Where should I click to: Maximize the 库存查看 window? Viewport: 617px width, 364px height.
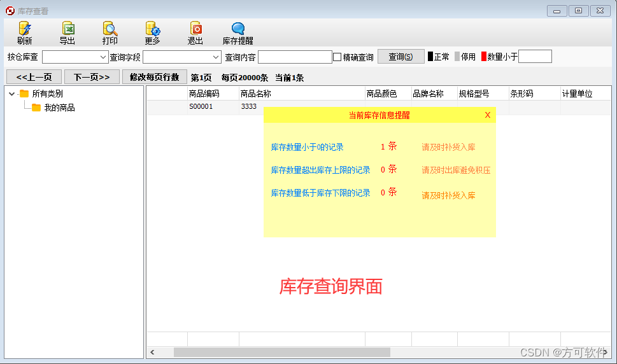(x=578, y=11)
